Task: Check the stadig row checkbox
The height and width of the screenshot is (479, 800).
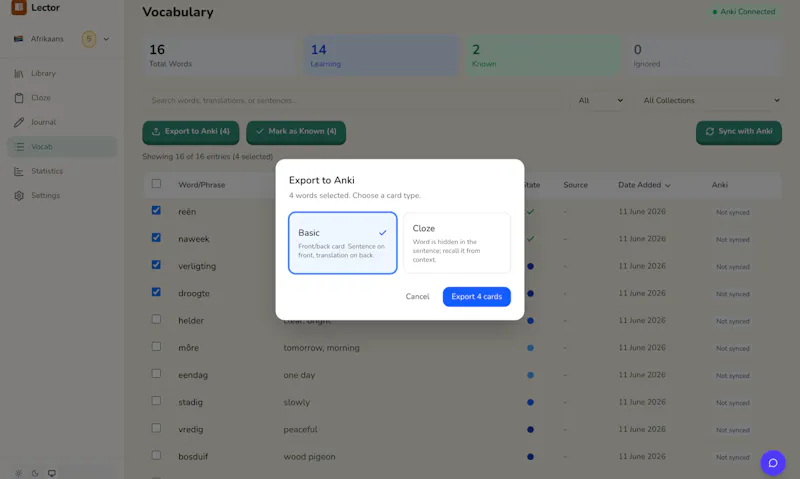Action: [156, 401]
